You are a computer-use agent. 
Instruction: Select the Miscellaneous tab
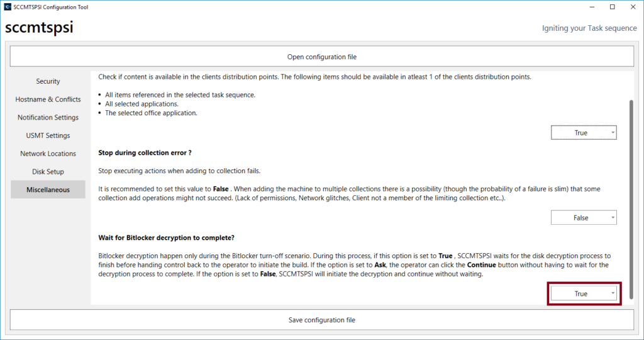tap(48, 190)
